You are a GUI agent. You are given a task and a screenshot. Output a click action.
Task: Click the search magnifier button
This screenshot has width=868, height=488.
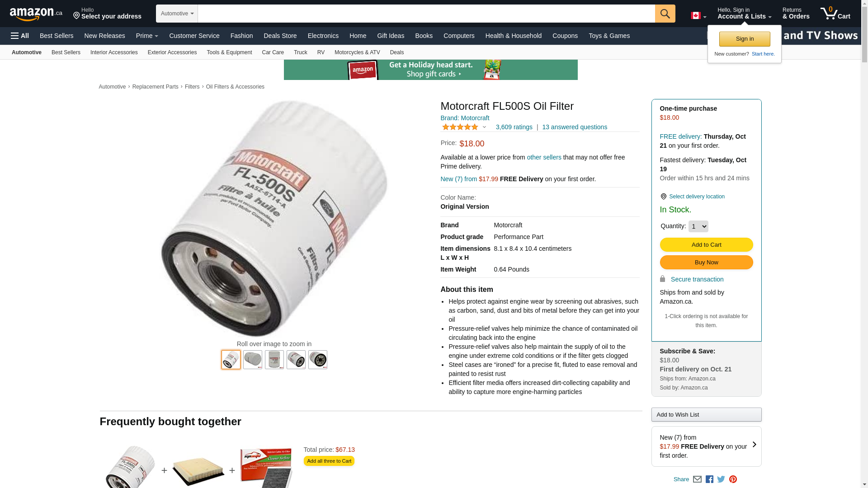tap(665, 14)
